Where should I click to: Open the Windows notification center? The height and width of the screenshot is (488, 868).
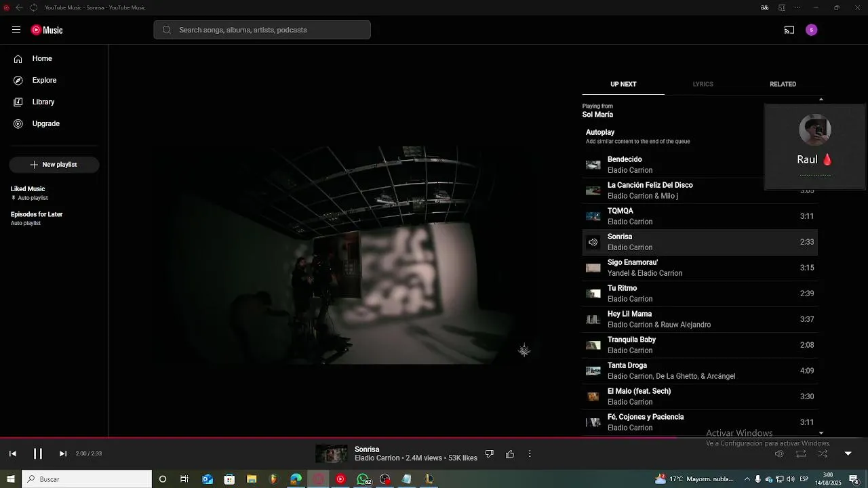pyautogui.click(x=854, y=479)
